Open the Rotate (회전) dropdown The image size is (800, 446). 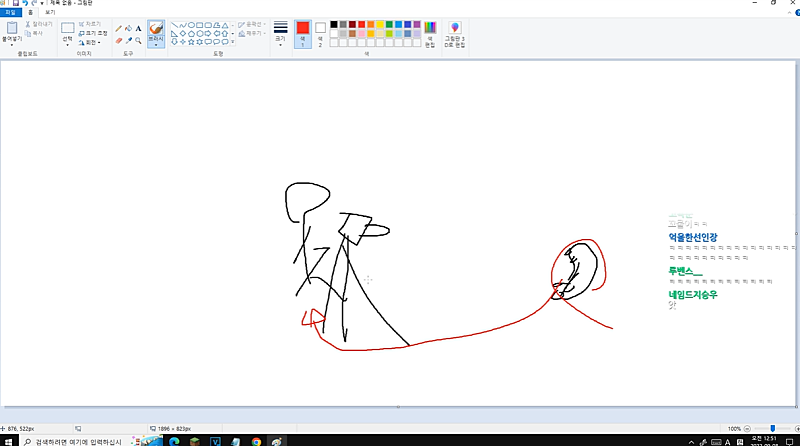(x=92, y=43)
